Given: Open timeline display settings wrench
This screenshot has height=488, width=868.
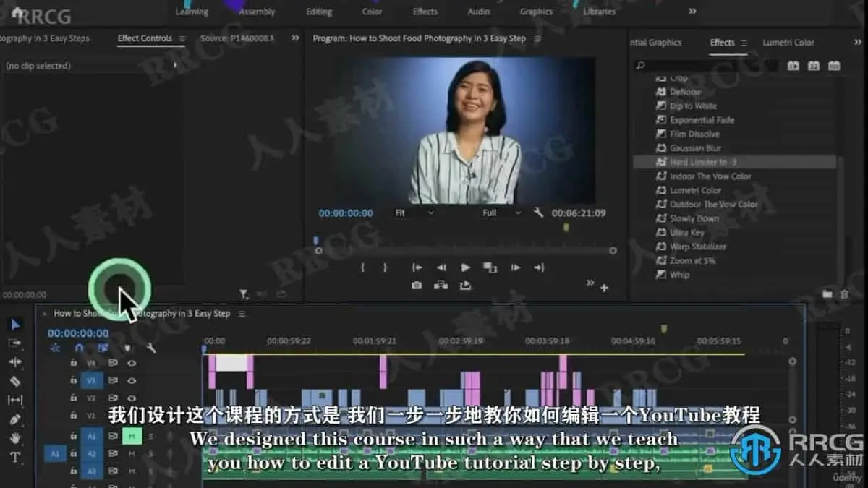Looking at the screenshot, I should (151, 348).
